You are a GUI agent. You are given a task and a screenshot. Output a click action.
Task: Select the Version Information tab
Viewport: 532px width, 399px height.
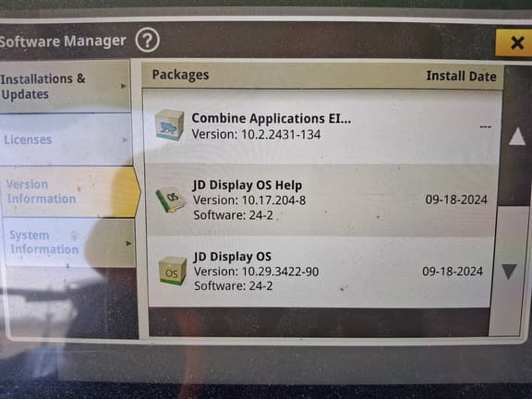[70, 192]
